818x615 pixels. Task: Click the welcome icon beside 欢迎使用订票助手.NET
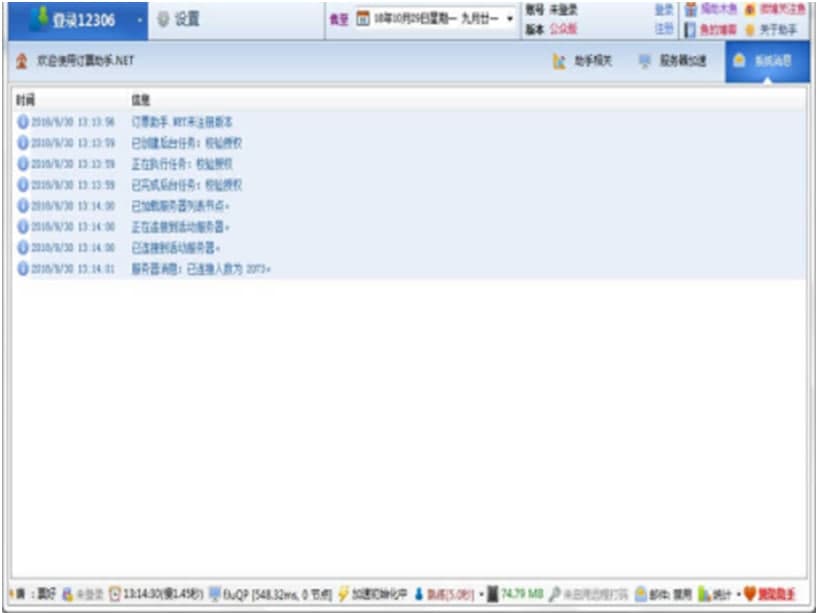pos(21,61)
